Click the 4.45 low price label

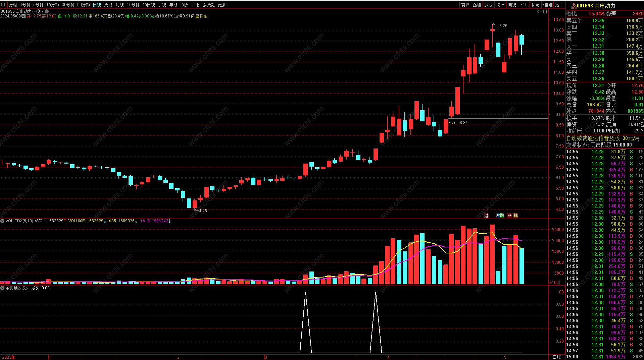click(203, 211)
